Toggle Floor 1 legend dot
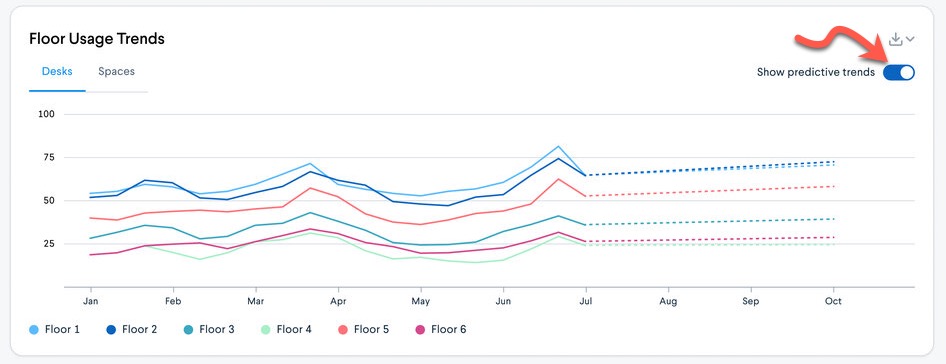This screenshot has width=946, height=364. click(x=34, y=330)
